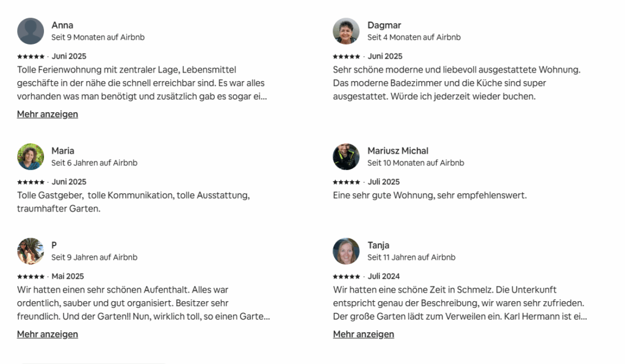
Task: Click Maria's review text about Gastgeber
Action: pos(133,202)
